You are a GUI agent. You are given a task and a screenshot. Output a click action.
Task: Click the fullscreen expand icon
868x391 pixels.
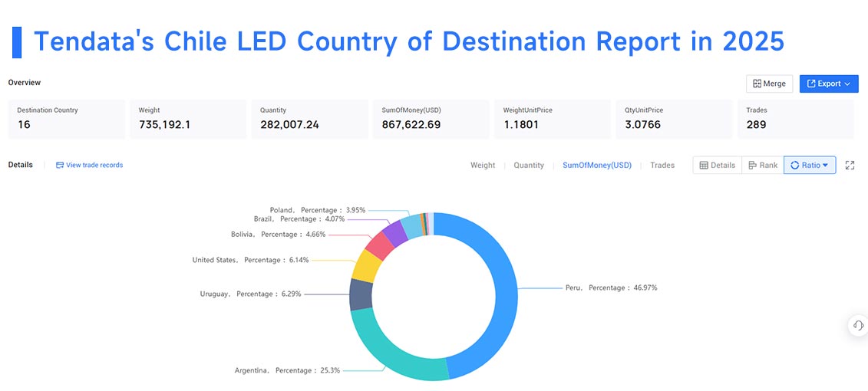pyautogui.click(x=850, y=165)
